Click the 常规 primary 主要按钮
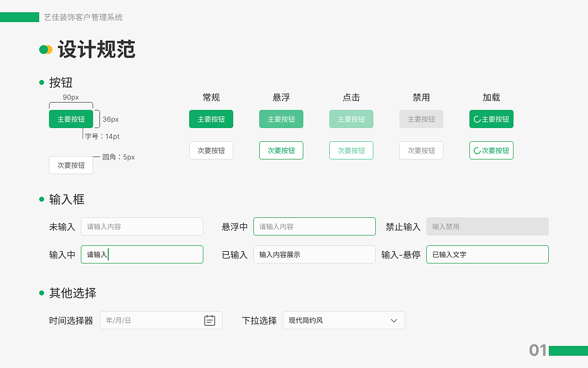This screenshot has width=588, height=368. point(211,119)
